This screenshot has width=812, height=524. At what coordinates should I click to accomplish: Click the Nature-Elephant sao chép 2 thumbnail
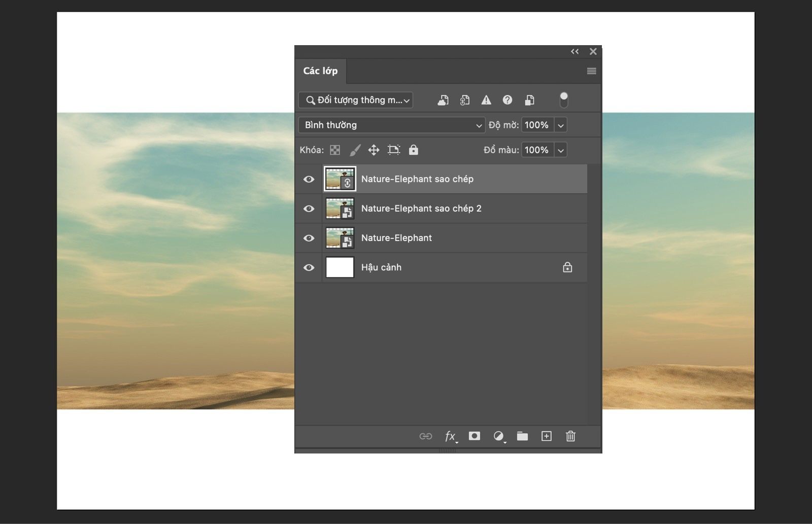340,208
